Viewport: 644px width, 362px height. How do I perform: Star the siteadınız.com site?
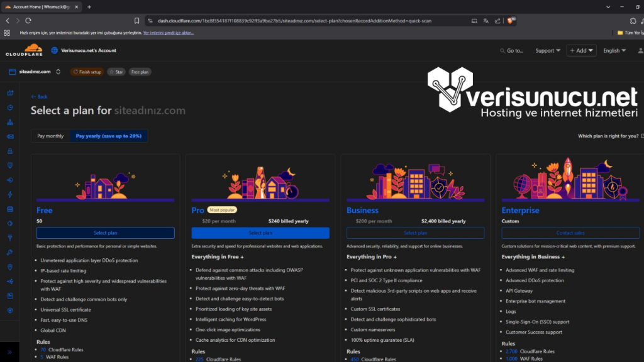pos(116,72)
